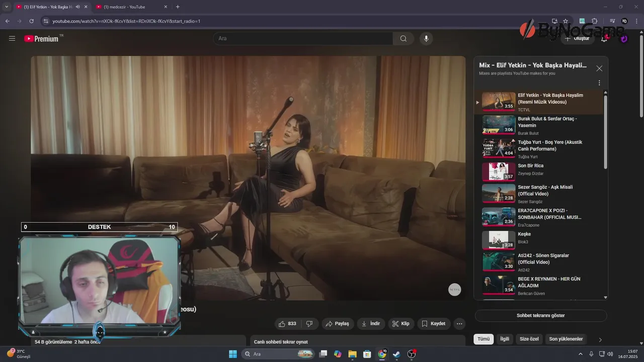This screenshot has height=362, width=644.
Task: Click the playlist panel scrollbar
Action: point(605,132)
